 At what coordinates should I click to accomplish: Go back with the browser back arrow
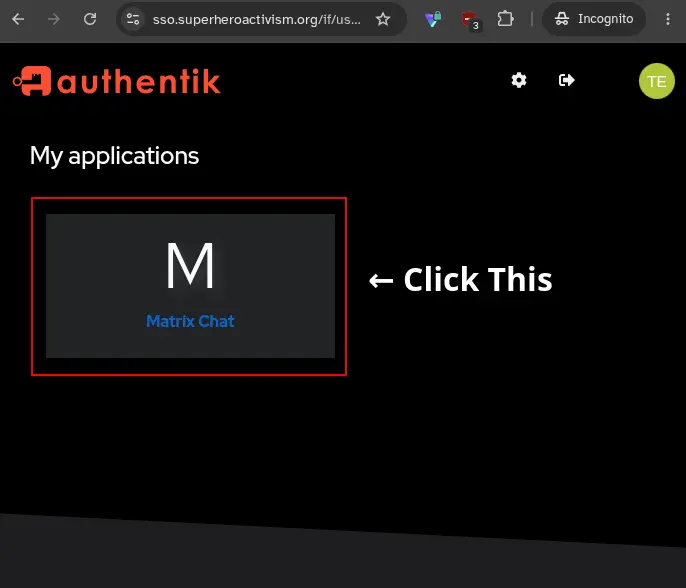(x=18, y=19)
